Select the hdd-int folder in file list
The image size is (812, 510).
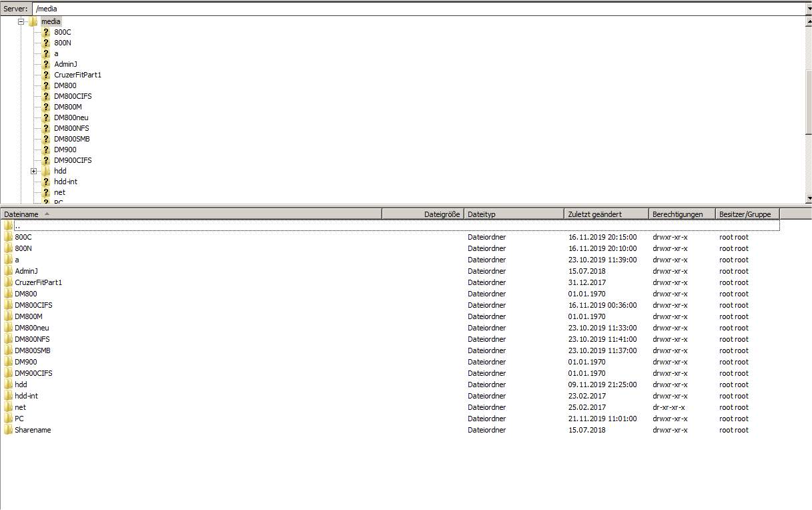click(27, 396)
